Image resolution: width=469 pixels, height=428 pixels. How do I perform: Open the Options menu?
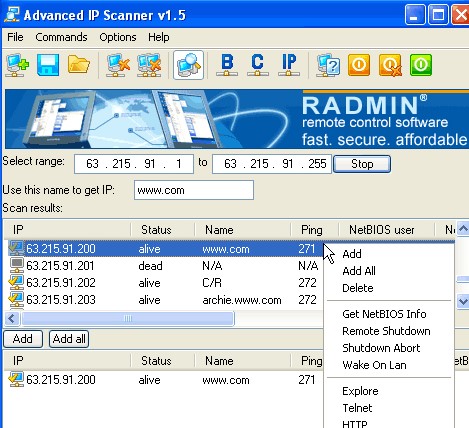click(118, 37)
